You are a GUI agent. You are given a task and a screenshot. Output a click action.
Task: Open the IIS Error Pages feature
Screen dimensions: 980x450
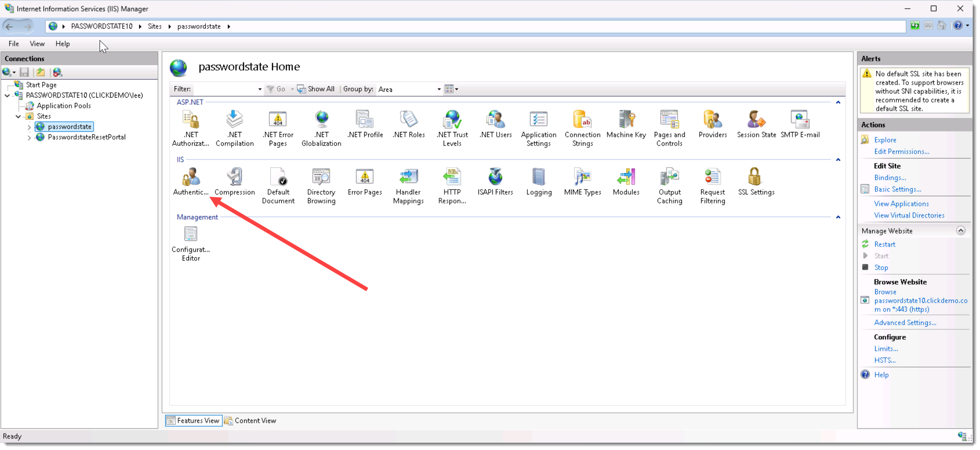pos(365,181)
